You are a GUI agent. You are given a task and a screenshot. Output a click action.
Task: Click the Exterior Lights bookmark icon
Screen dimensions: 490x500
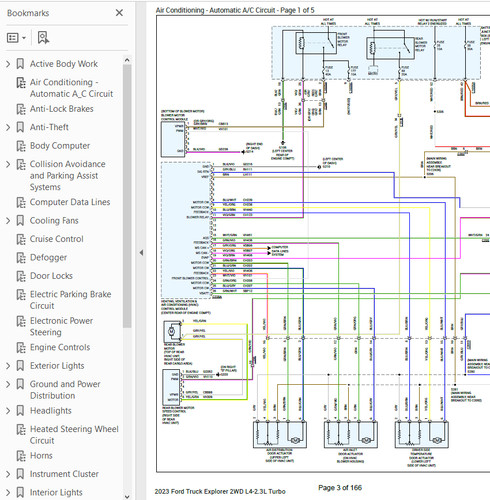tap(20, 366)
